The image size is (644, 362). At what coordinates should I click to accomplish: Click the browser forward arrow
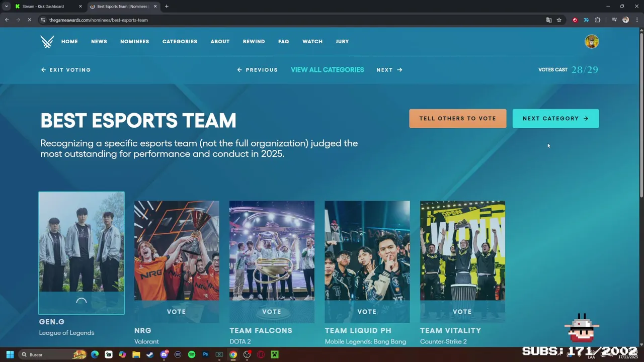tap(18, 20)
